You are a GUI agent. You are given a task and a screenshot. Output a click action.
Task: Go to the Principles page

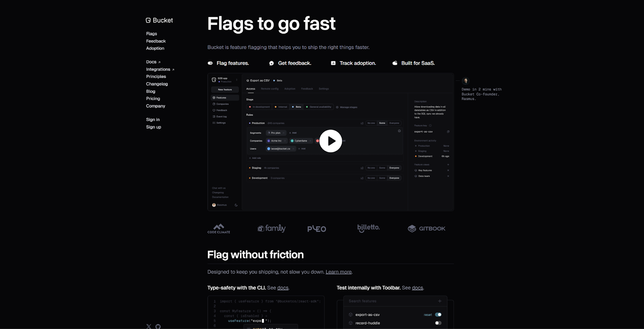(156, 76)
